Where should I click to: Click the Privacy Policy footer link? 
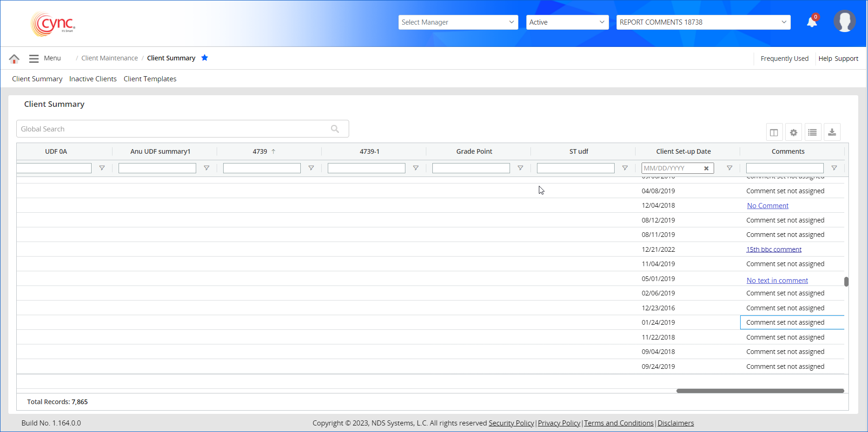click(x=559, y=423)
